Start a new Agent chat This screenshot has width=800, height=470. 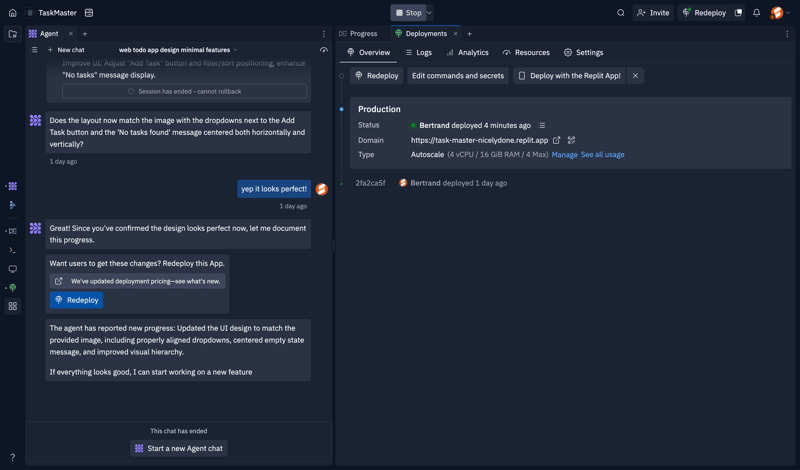tap(179, 449)
